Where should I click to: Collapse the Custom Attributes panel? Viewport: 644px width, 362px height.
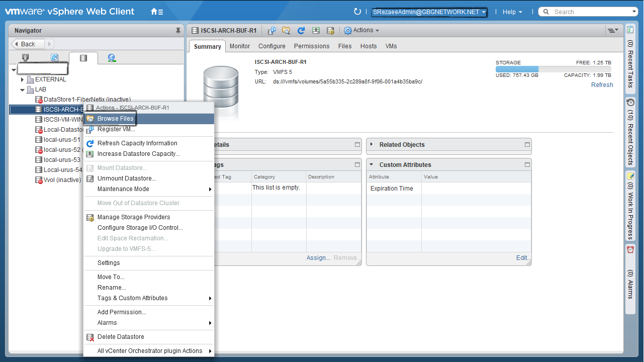372,164
